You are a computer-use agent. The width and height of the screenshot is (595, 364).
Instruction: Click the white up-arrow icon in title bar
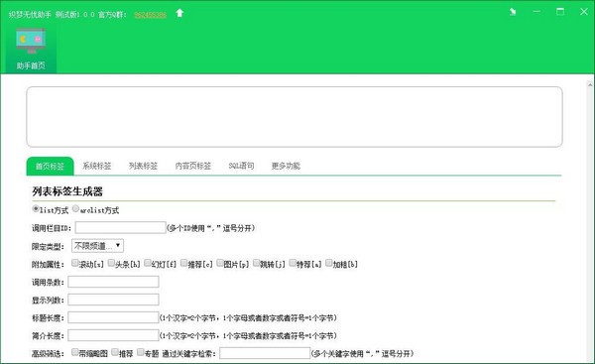(x=179, y=13)
